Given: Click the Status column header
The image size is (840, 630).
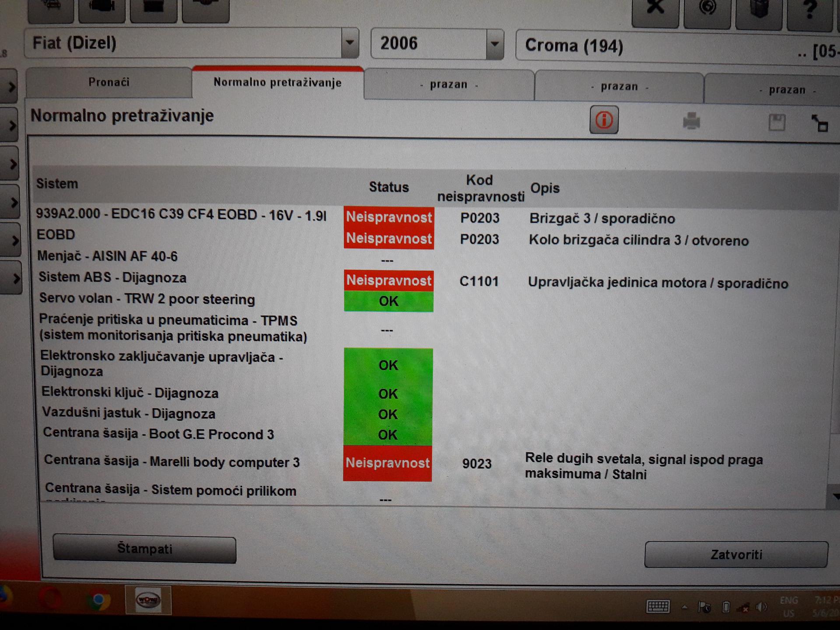Looking at the screenshot, I should [x=388, y=187].
